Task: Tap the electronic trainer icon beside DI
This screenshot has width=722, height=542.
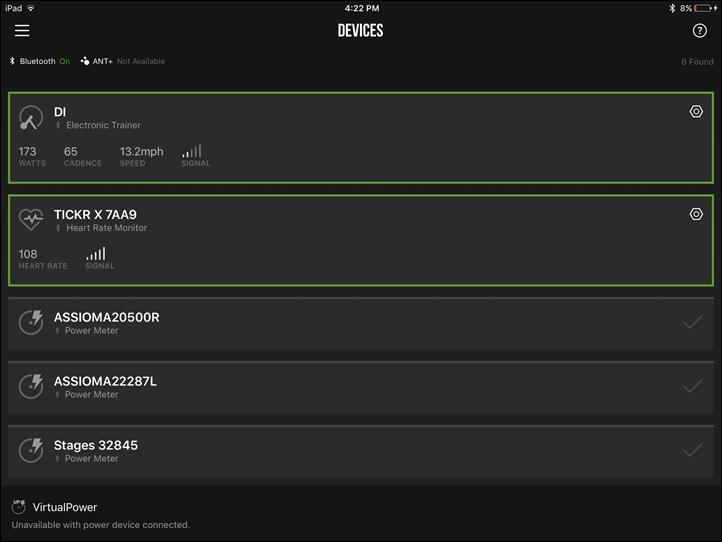Action: click(31, 117)
